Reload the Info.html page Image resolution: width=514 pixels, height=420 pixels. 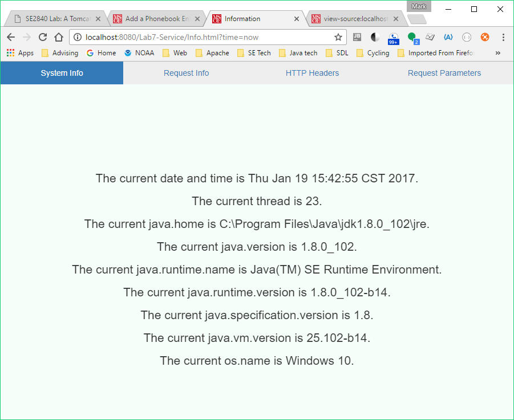pyautogui.click(x=43, y=36)
